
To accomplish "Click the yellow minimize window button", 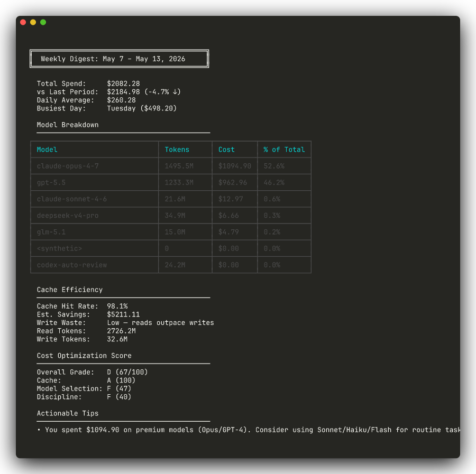I will (33, 22).
